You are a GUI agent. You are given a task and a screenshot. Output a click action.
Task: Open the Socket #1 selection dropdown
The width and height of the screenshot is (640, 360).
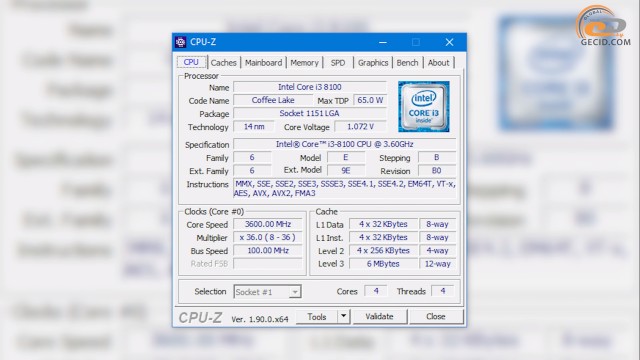coord(267,292)
